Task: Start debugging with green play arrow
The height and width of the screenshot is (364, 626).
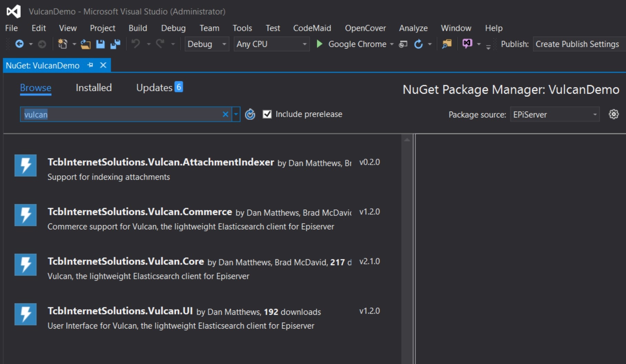Action: (320, 44)
